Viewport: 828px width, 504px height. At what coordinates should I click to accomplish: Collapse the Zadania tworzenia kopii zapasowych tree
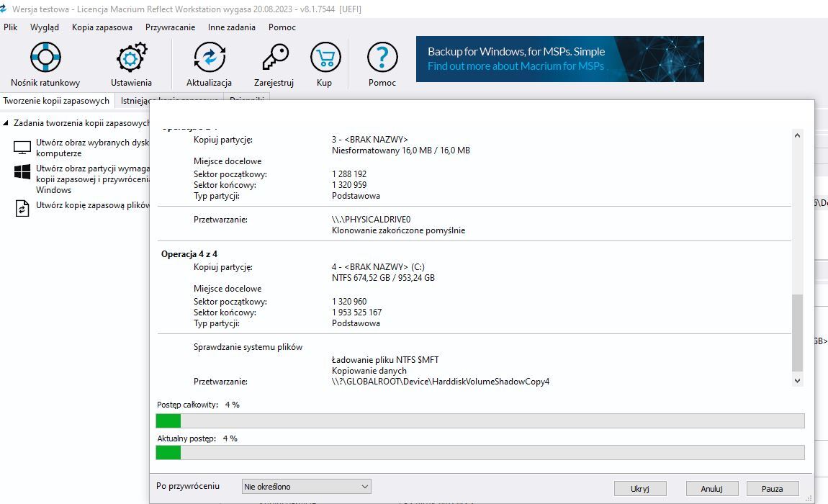point(6,123)
